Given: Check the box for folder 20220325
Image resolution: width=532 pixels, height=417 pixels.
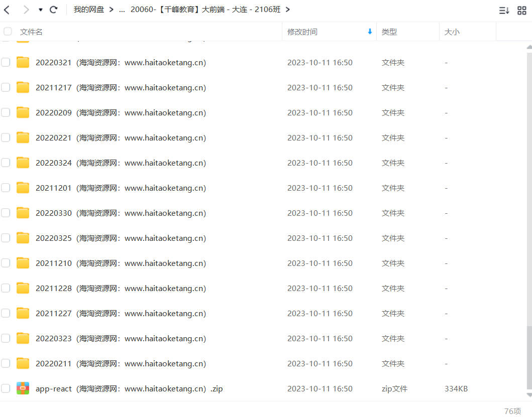Looking at the screenshot, I should click(6, 238).
